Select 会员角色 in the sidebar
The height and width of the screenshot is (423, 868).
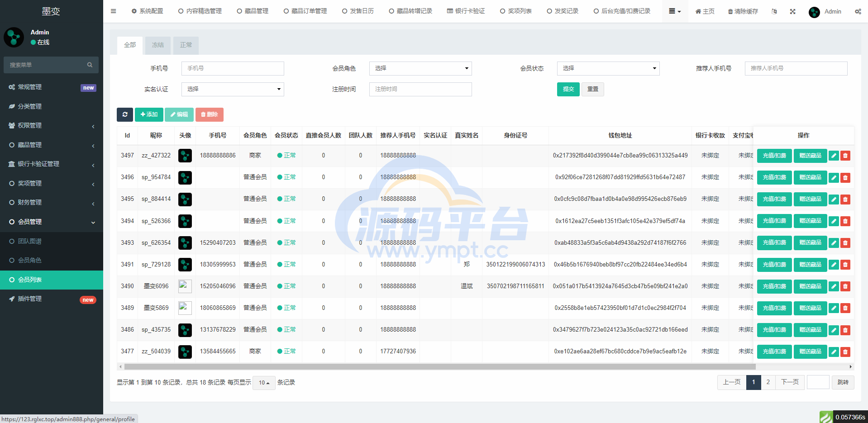point(52,261)
